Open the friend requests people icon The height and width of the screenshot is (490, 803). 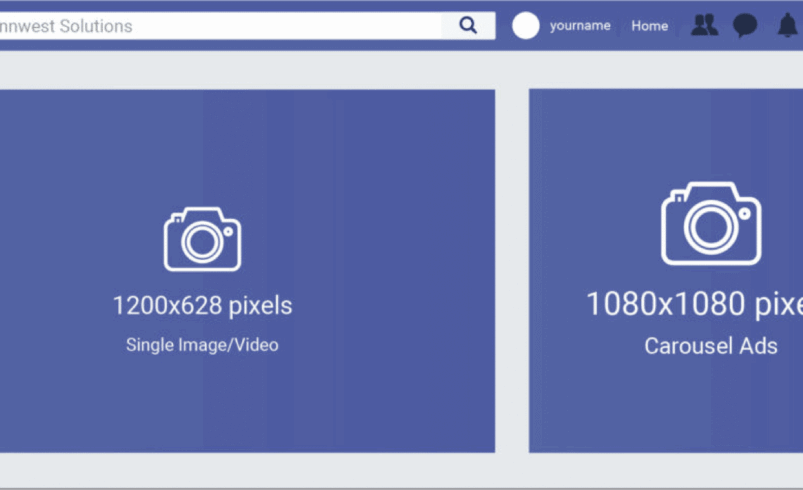coord(705,26)
